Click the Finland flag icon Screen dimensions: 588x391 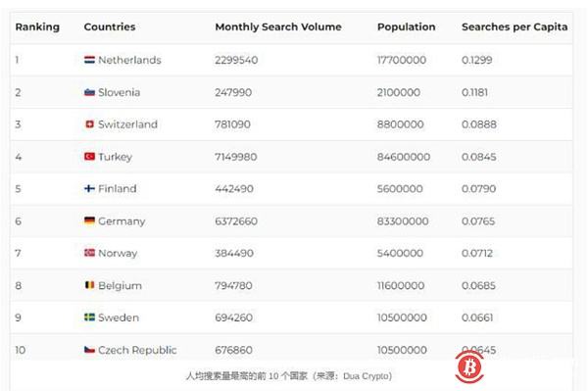pos(89,188)
